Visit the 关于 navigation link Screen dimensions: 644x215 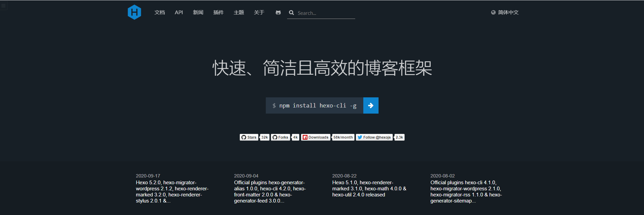(259, 13)
